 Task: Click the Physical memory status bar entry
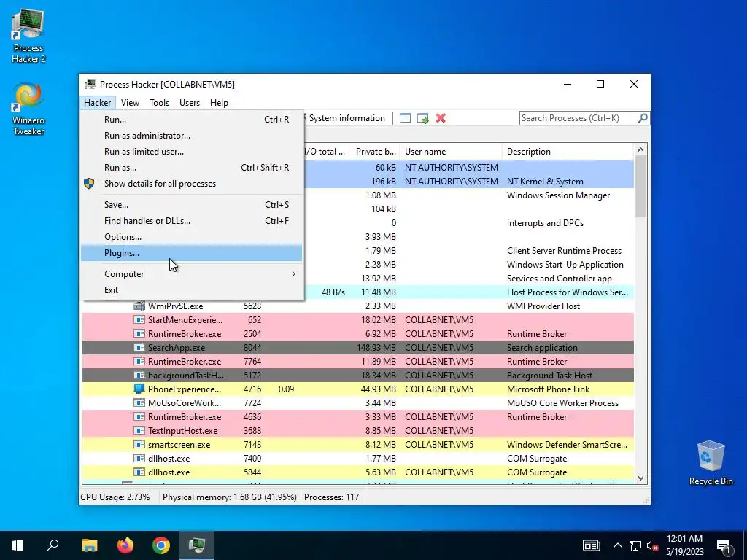pyautogui.click(x=230, y=497)
